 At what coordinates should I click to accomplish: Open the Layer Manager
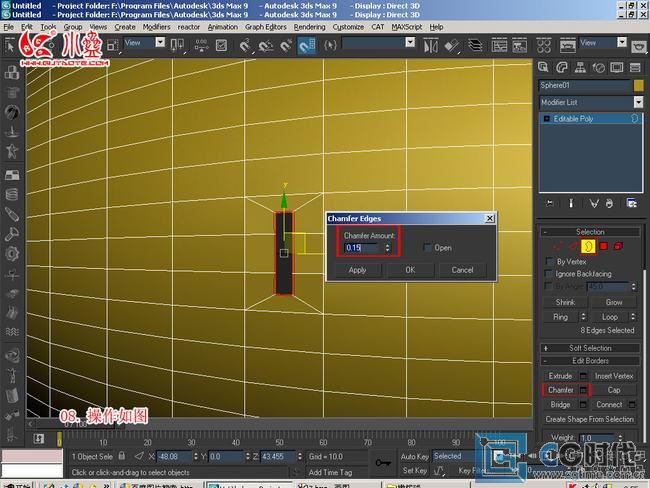[x=475, y=45]
